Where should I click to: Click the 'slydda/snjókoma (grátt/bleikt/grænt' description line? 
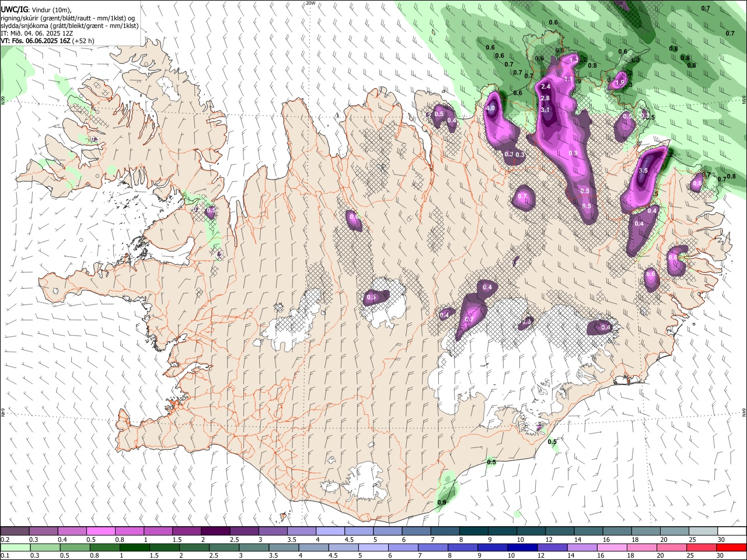[69, 26]
